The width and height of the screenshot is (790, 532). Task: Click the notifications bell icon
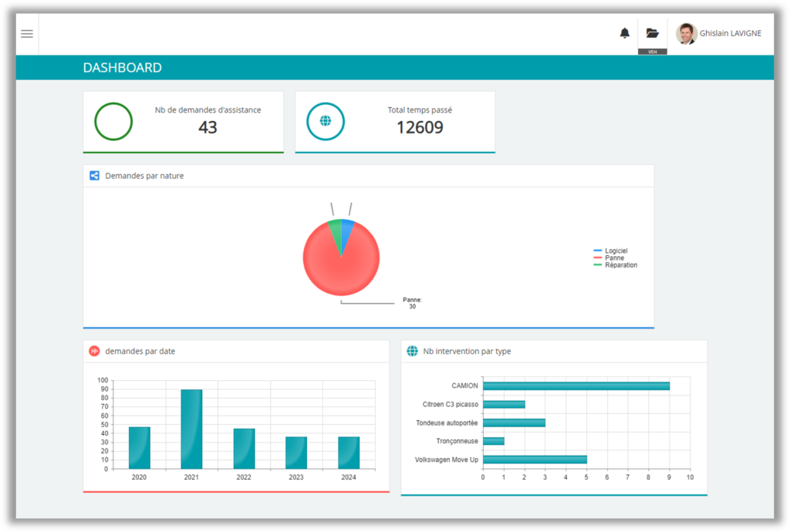625,33
